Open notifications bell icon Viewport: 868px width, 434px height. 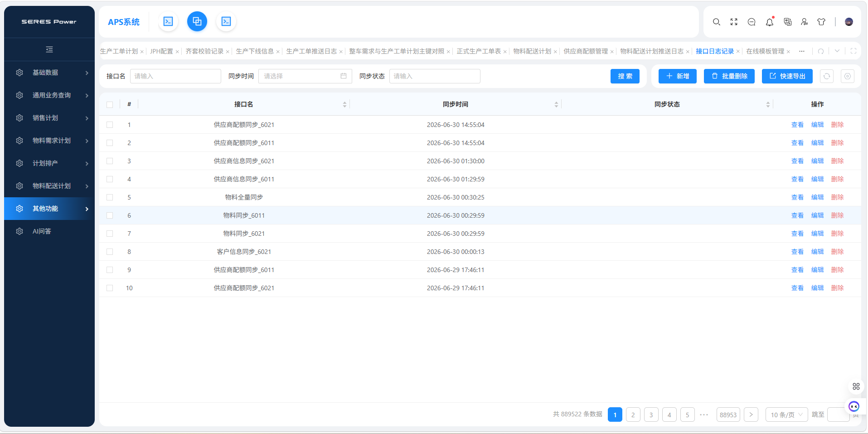pyautogui.click(x=770, y=22)
